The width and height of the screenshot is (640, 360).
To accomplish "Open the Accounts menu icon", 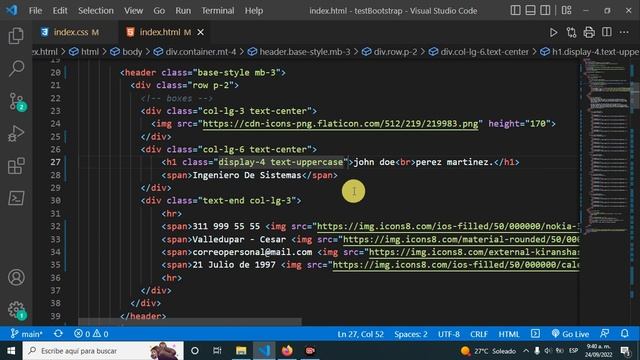I will 16,277.
